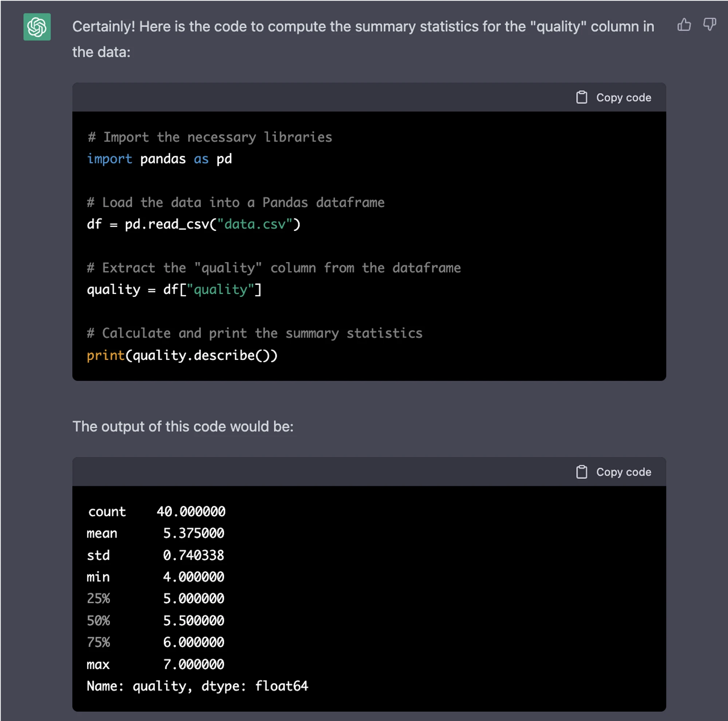Click the 'std' row label

[98, 555]
